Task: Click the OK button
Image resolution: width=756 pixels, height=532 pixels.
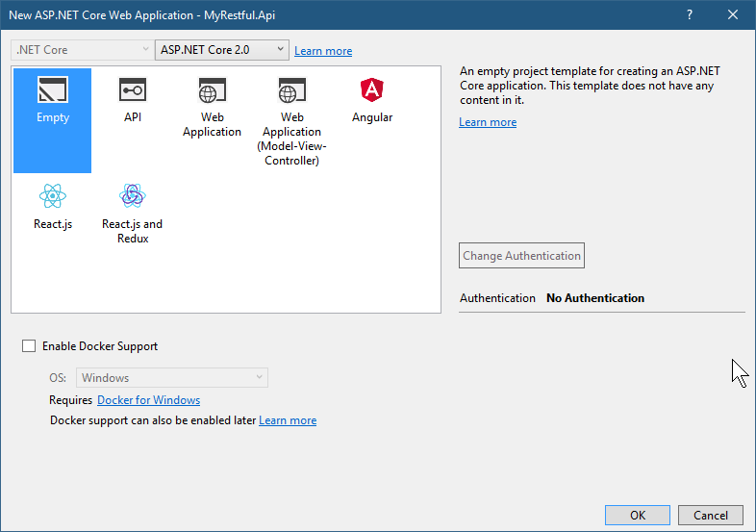Action: pos(638,516)
